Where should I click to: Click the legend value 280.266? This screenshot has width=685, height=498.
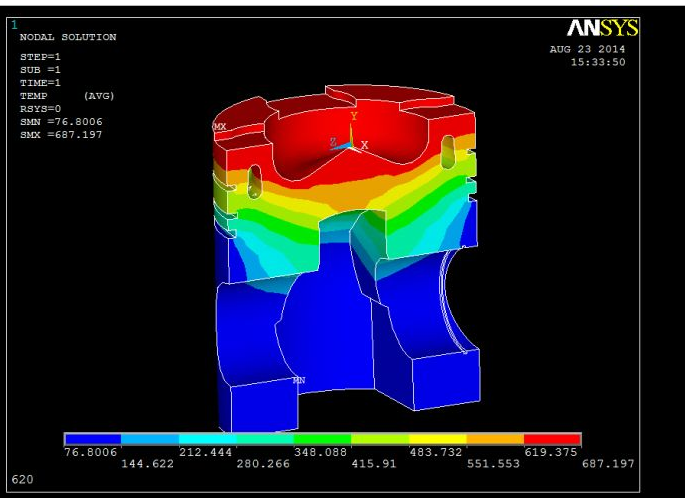pos(263,464)
